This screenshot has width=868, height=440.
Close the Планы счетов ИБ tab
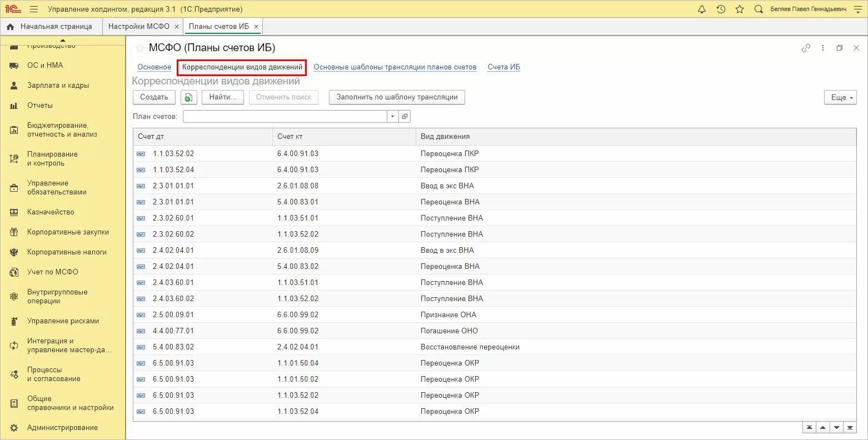256,27
